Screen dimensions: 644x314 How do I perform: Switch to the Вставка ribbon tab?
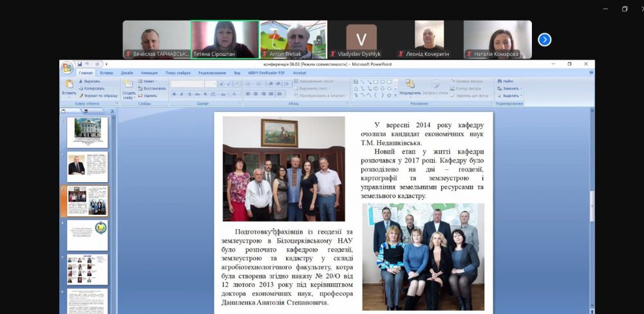(x=106, y=73)
